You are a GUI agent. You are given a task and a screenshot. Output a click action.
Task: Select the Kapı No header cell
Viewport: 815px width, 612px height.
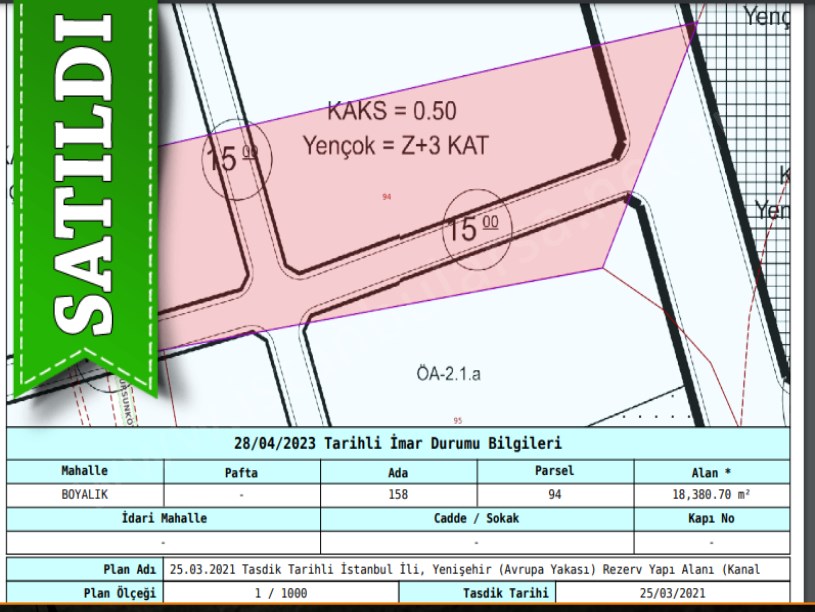[711, 519]
